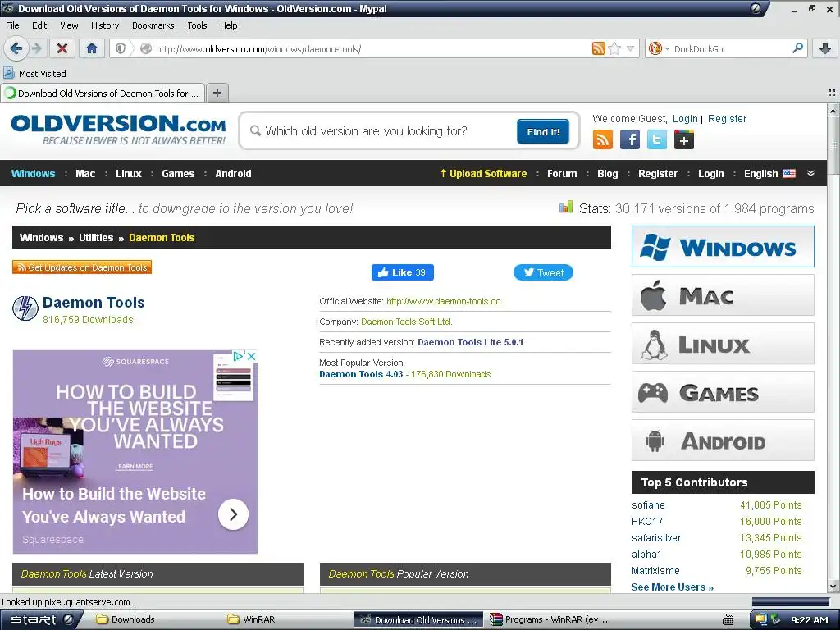Click the OldVersion.com logo
The height and width of the screenshot is (630, 840).
pyautogui.click(x=118, y=130)
